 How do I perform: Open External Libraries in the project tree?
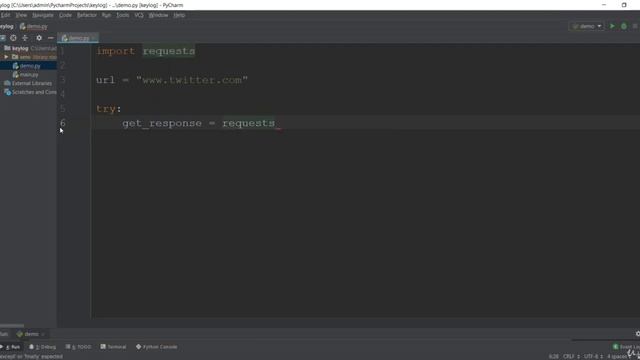pyautogui.click(x=32, y=83)
